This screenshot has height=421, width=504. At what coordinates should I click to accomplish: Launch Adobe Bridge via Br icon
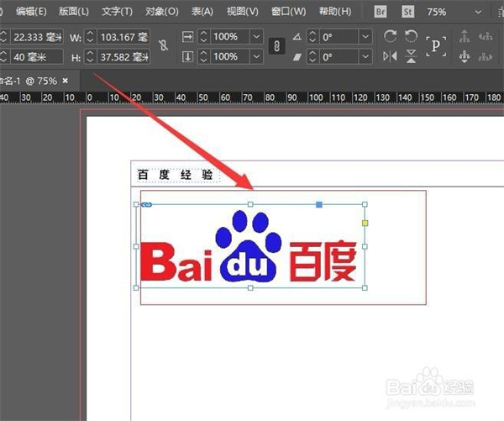click(381, 12)
